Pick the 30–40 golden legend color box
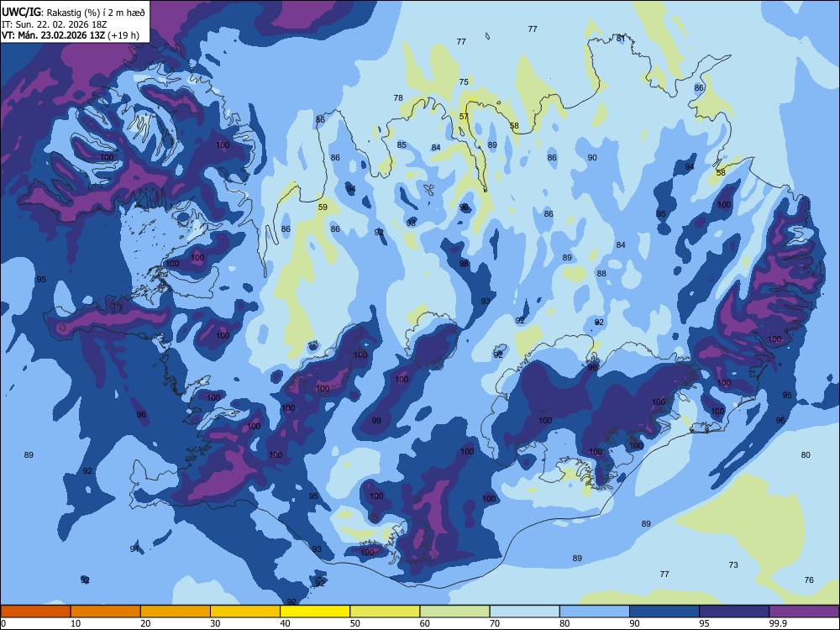Screen dimensions: 840x630 (245, 612)
